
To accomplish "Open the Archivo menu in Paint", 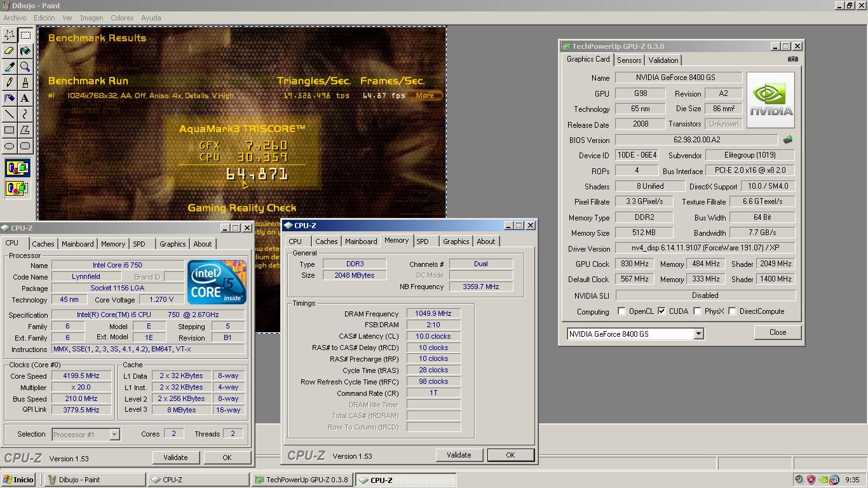I will click(15, 18).
